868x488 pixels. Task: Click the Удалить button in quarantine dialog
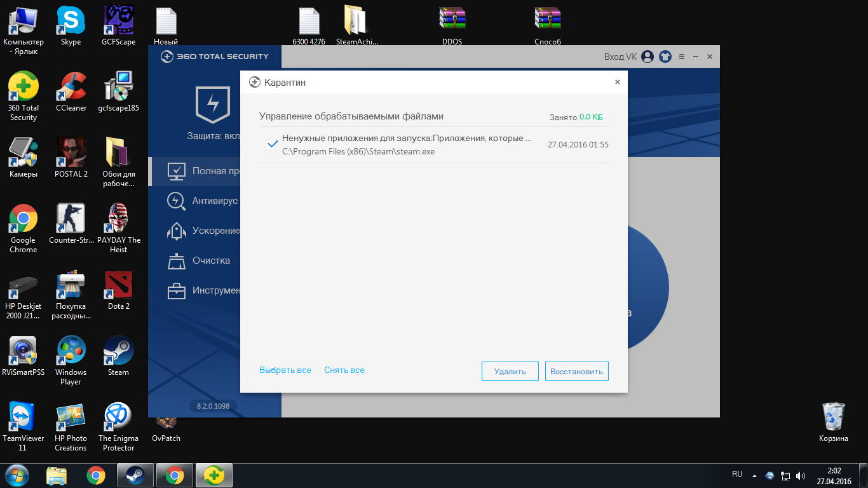coord(510,371)
